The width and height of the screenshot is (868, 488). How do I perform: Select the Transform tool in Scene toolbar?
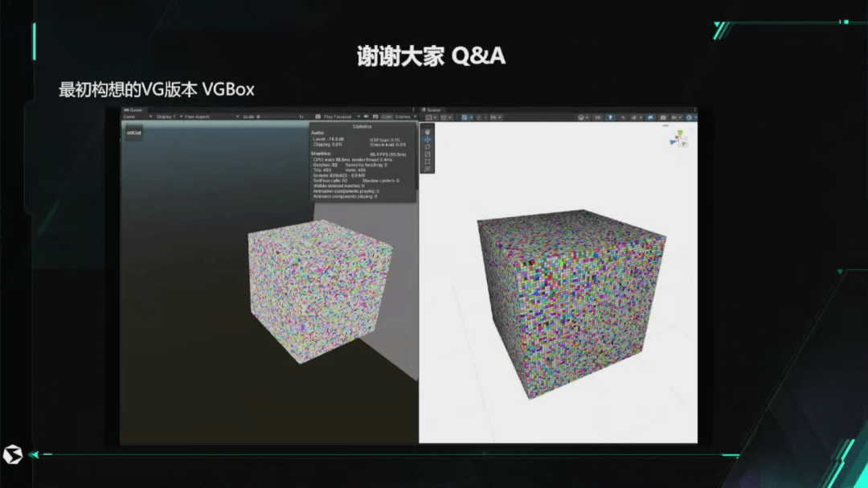tap(428, 169)
